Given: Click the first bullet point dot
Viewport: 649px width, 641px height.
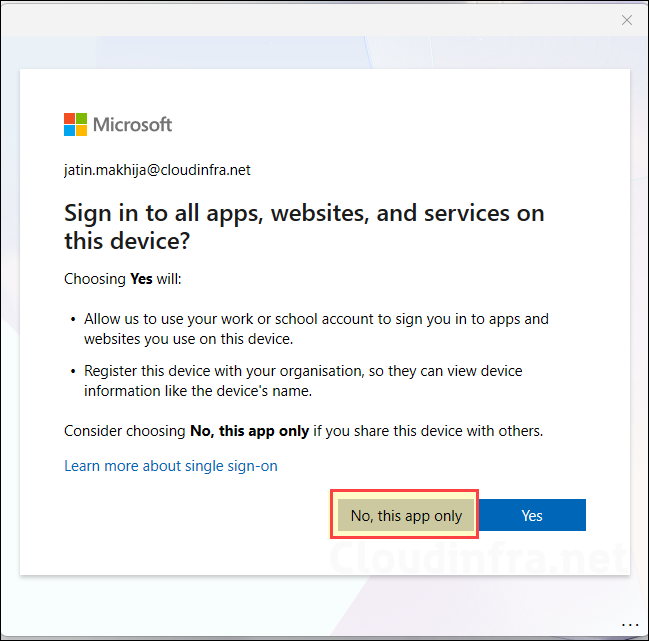Looking at the screenshot, I should [x=73, y=320].
